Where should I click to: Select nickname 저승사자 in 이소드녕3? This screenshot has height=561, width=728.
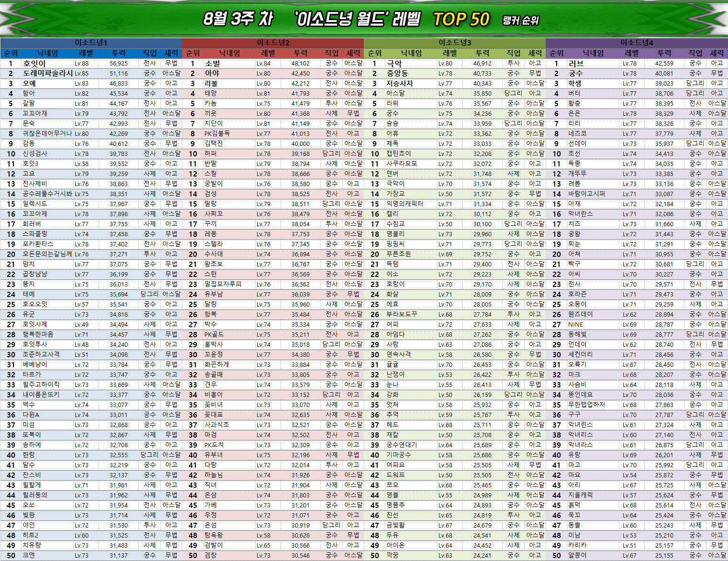point(400,84)
